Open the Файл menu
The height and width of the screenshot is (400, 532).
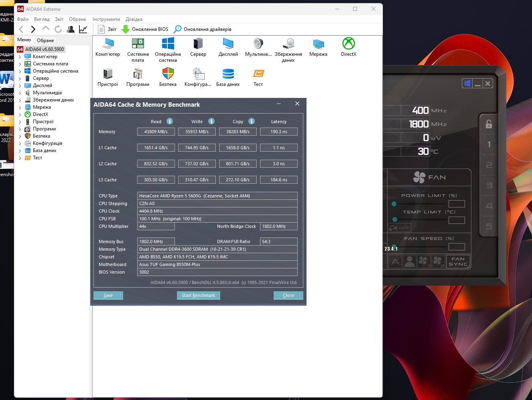[22, 19]
